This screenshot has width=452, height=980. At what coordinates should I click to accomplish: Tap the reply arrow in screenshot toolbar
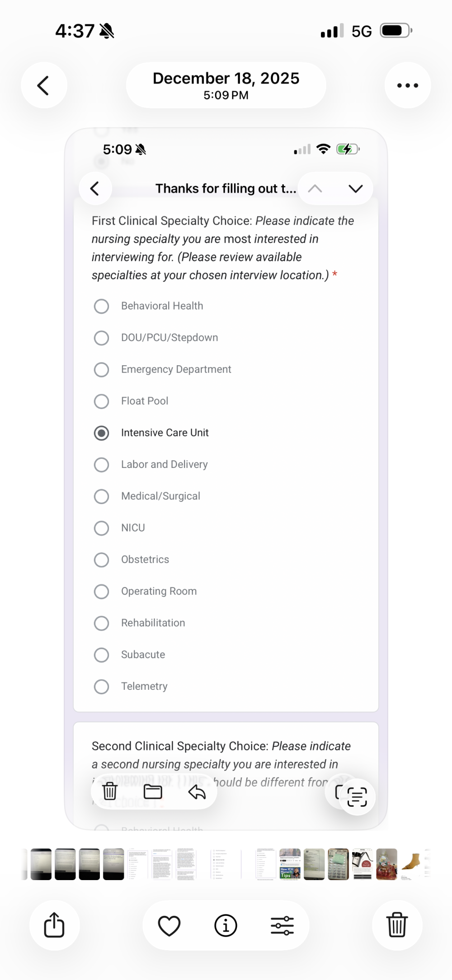coord(197,792)
